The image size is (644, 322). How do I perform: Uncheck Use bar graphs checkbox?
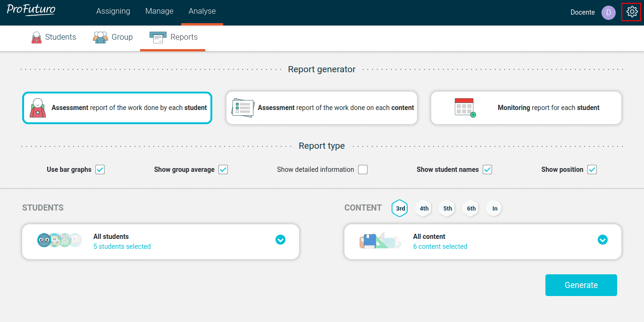(100, 169)
